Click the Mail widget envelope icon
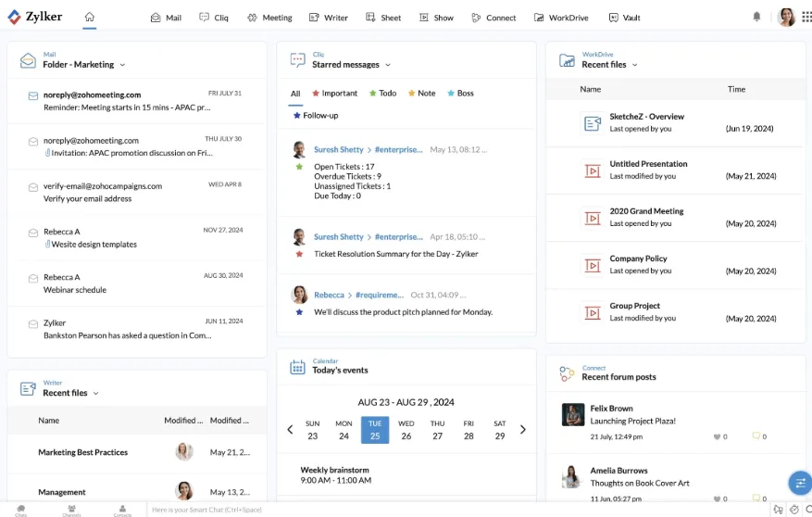The width and height of the screenshot is (812, 517). click(28, 60)
